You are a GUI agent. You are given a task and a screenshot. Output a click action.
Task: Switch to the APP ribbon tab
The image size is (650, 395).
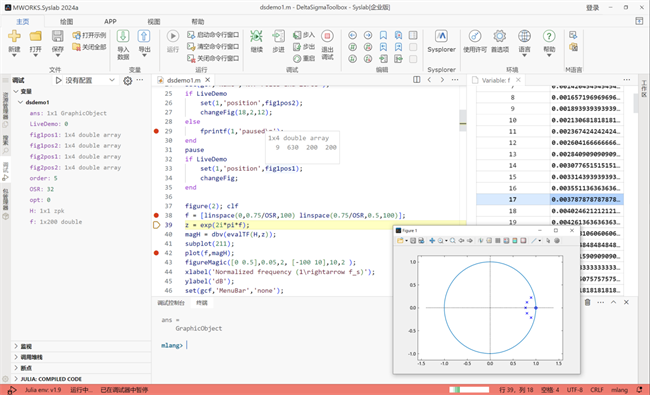click(110, 22)
